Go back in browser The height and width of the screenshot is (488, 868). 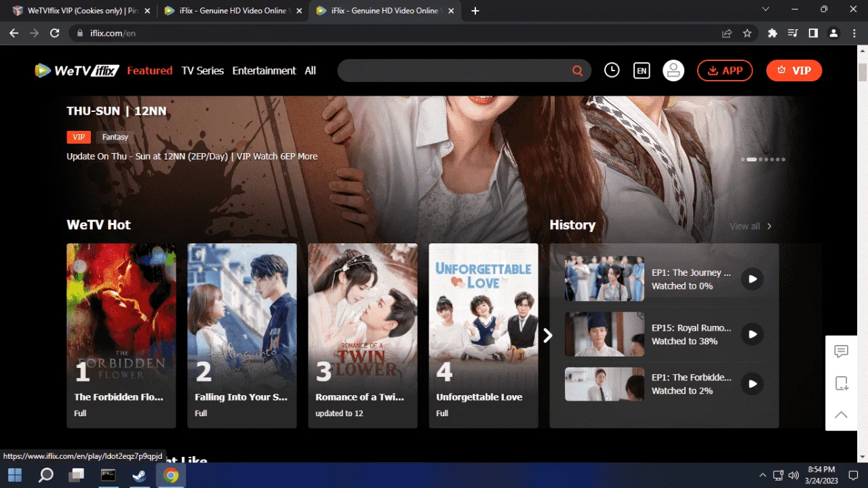tap(14, 33)
